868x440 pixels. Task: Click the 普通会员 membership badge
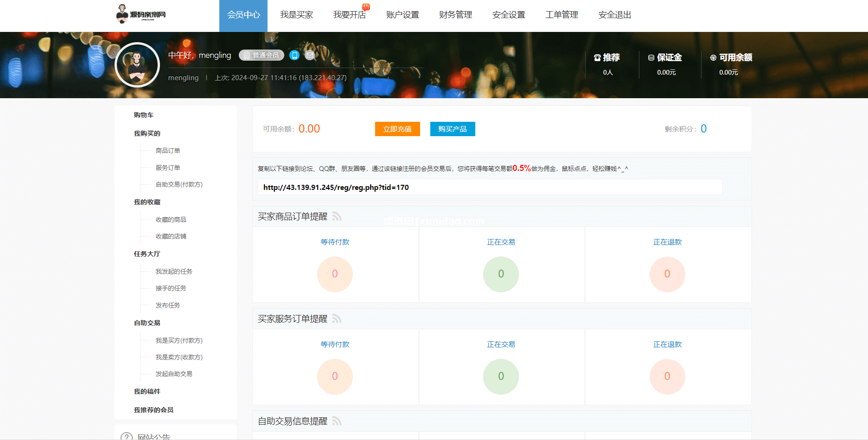pyautogui.click(x=261, y=55)
